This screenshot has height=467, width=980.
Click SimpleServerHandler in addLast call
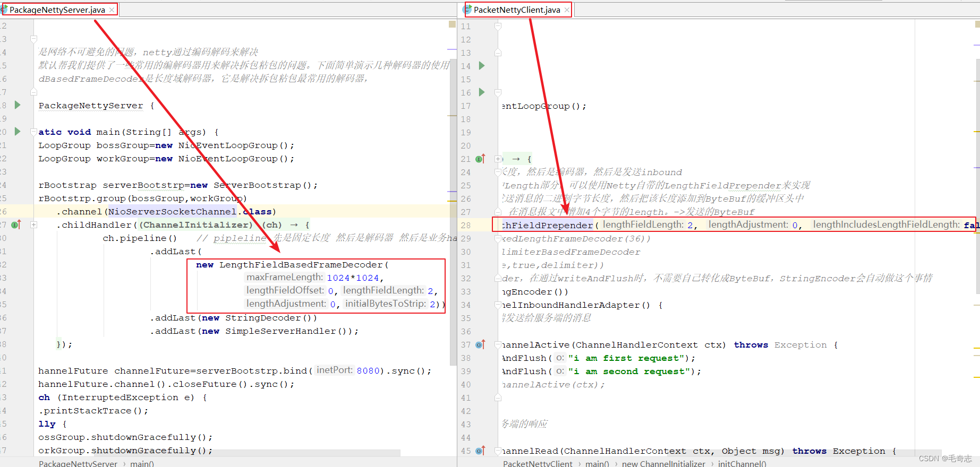click(x=280, y=331)
